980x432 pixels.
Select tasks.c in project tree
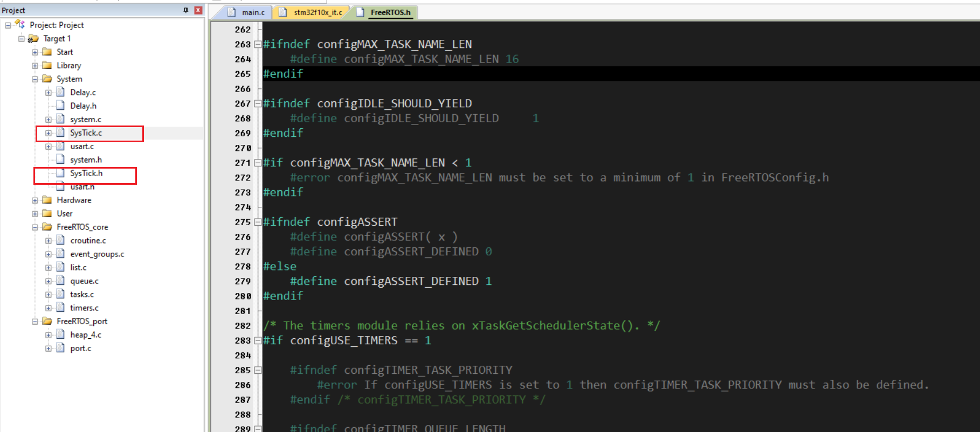pos(82,295)
